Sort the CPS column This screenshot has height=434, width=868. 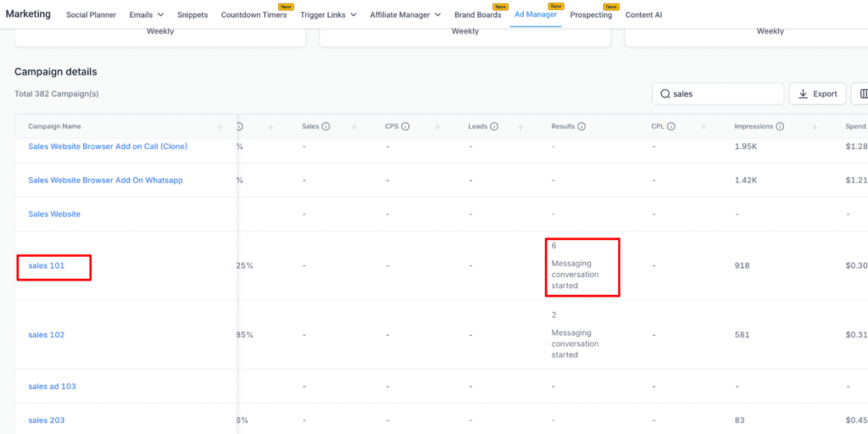[x=437, y=127]
